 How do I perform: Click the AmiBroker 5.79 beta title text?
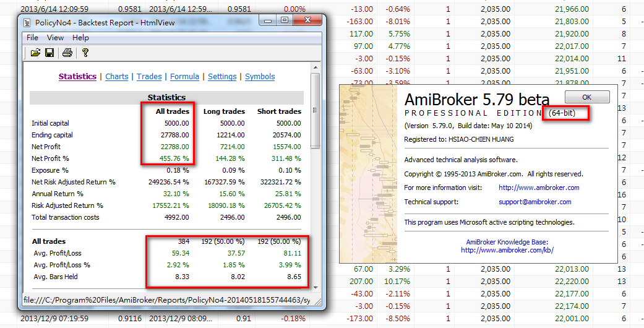pyautogui.click(x=477, y=100)
